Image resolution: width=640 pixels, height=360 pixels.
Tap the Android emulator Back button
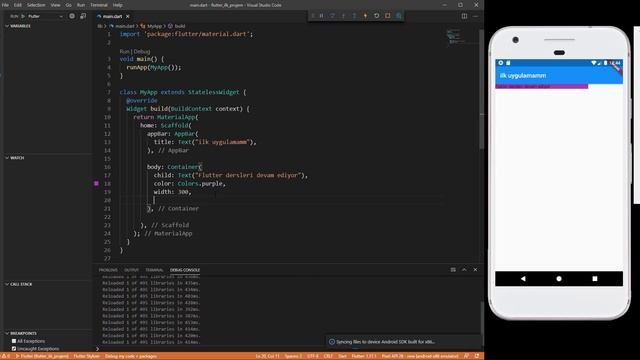coord(523,278)
